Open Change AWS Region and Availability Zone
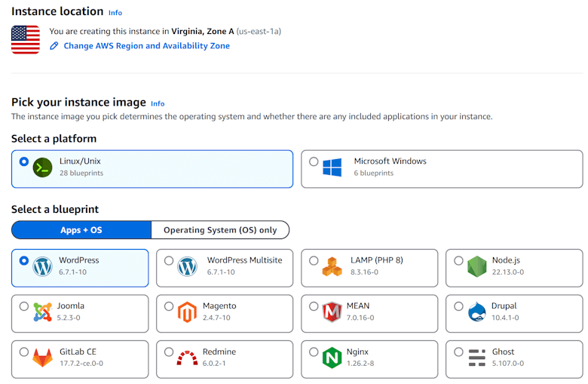Screen dimensions: 588x384 point(146,46)
